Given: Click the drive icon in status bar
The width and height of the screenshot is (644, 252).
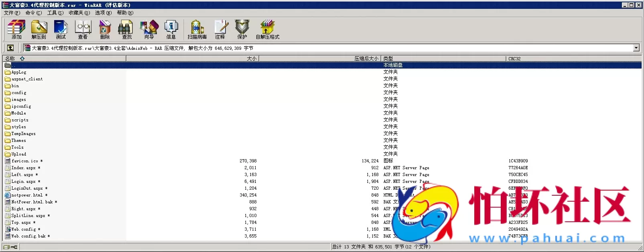Looking at the screenshot, I should [x=7, y=247].
